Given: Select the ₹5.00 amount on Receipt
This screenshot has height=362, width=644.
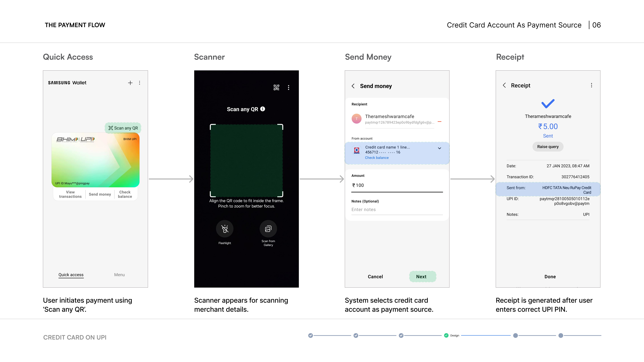Looking at the screenshot, I should pos(548,126).
